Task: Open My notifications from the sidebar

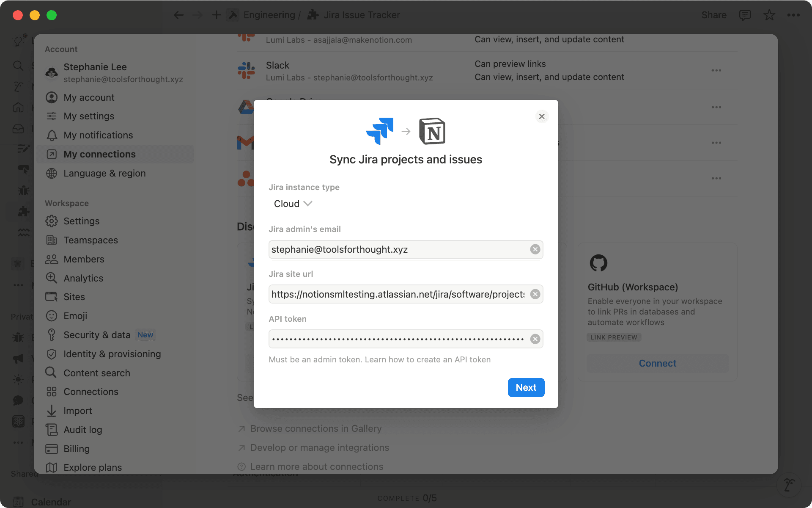Action: 98,135
